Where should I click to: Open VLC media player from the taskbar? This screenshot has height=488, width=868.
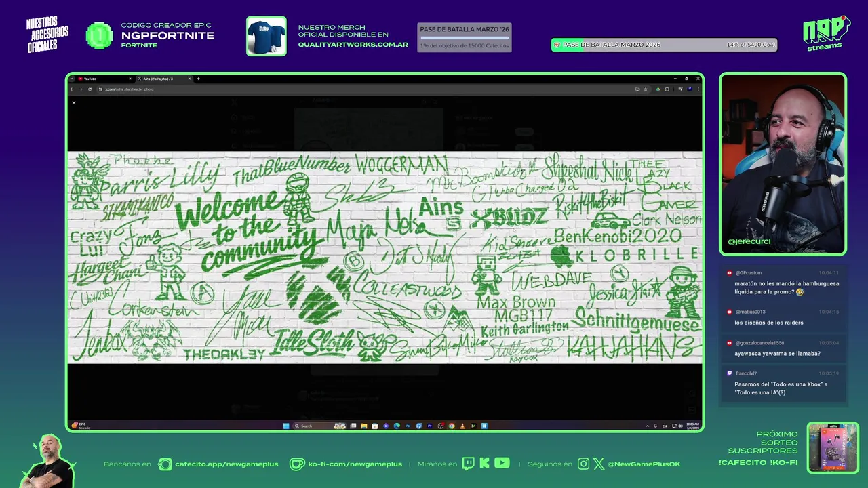pyautogui.click(x=462, y=426)
